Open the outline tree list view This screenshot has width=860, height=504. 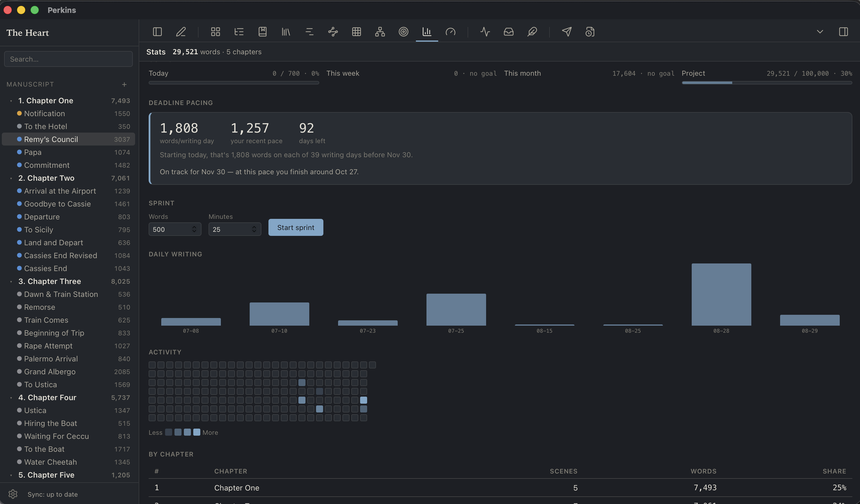[239, 32]
